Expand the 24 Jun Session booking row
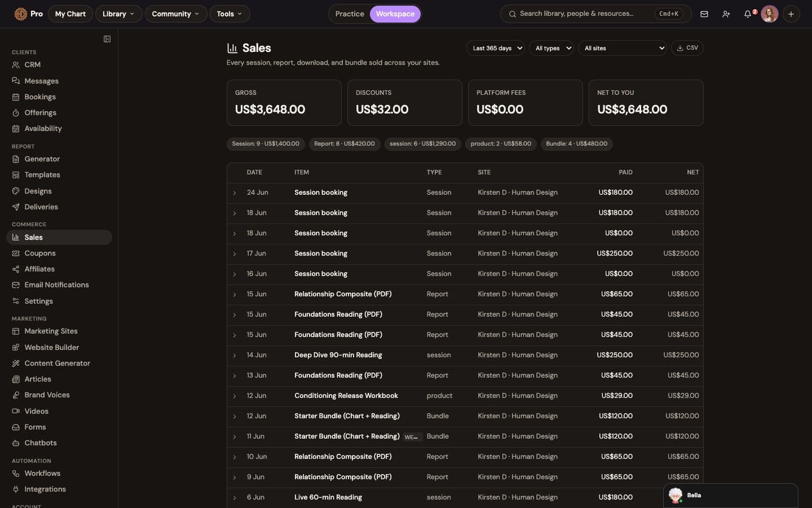Image resolution: width=812 pixels, height=508 pixels. coord(235,193)
